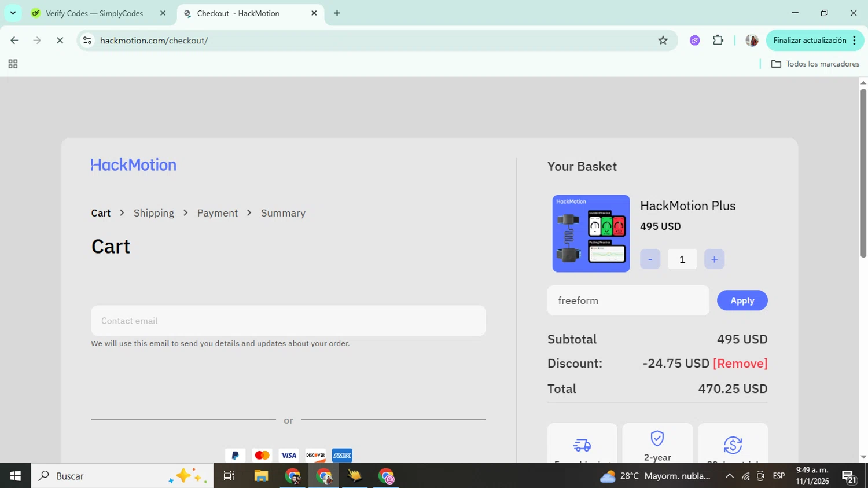
Task: Click the ESP language indicator
Action: [779, 476]
